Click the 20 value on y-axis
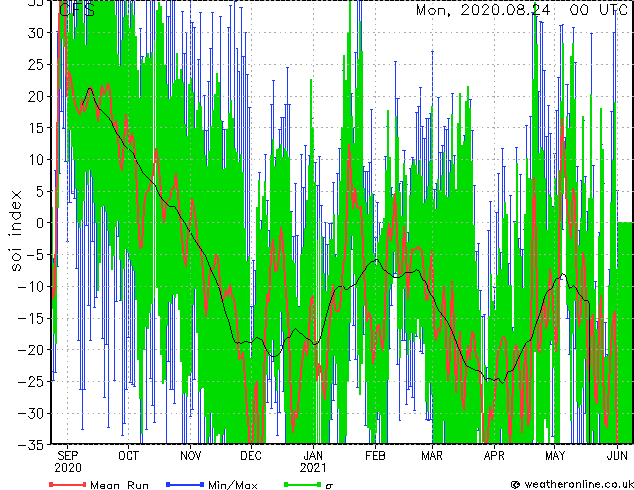Screen dimensions: 634x490 35,96
